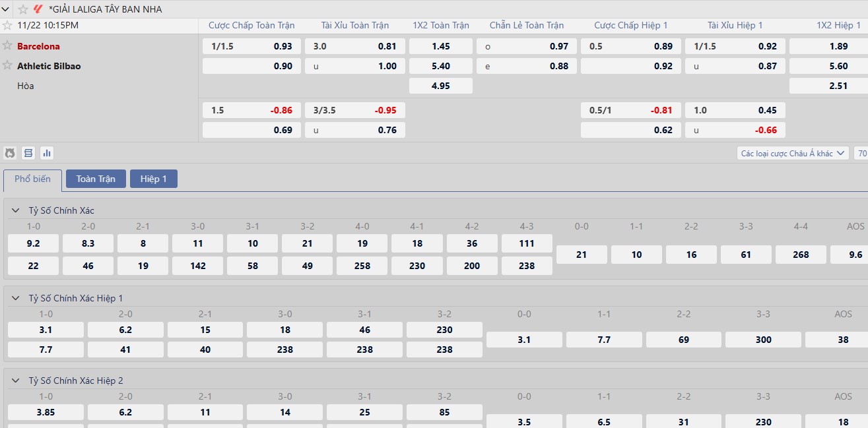Collapse the LaLiga league section chevron
Screen dimensions: 868x428
pyautogui.click(x=7, y=9)
